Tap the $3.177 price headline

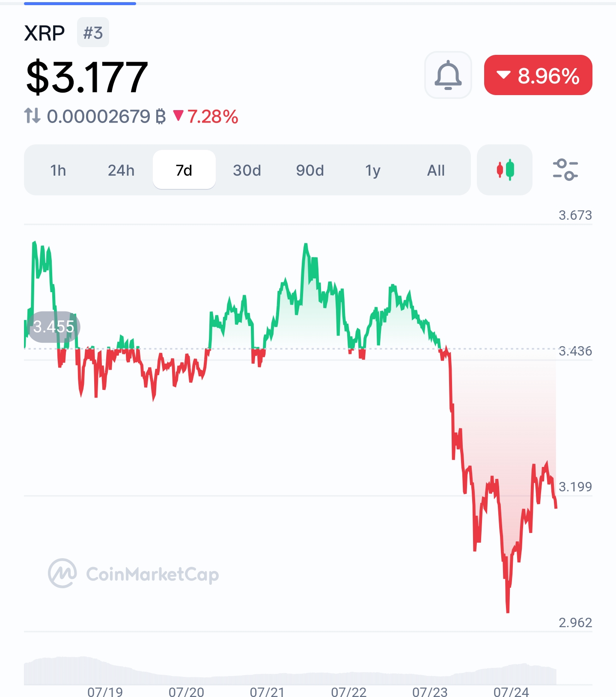87,77
